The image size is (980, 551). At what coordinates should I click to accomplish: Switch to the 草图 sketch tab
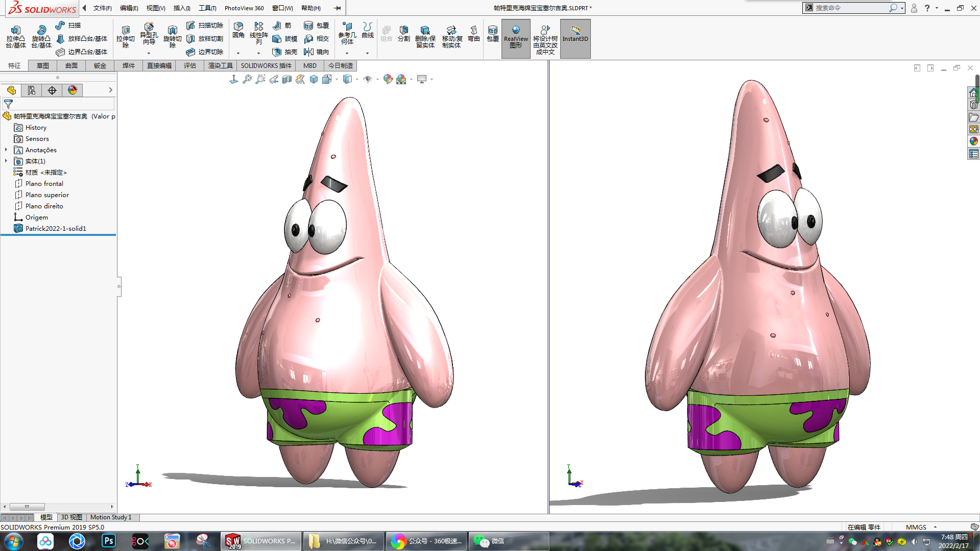click(43, 66)
